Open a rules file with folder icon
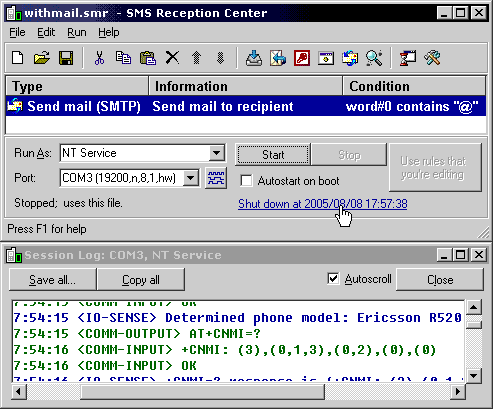 pyautogui.click(x=42, y=58)
